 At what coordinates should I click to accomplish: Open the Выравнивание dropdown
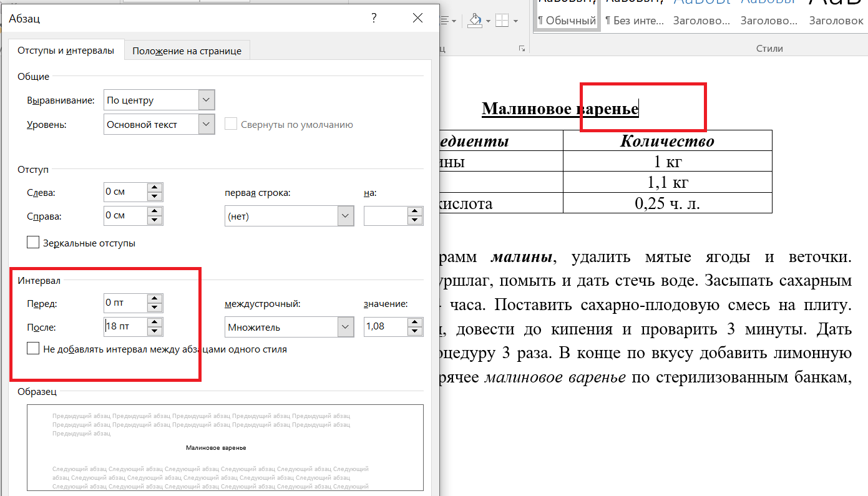[207, 100]
